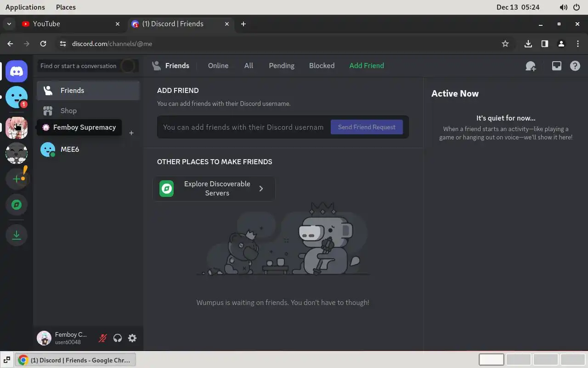Select the Add Friend tab
Screen dimensions: 588x368
pyautogui.click(x=367, y=66)
